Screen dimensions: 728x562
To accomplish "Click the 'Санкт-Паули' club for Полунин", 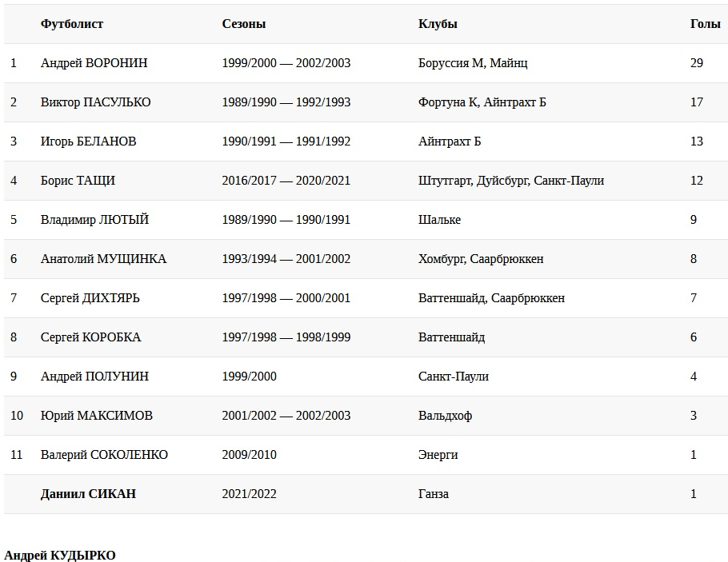I will pyautogui.click(x=453, y=377).
